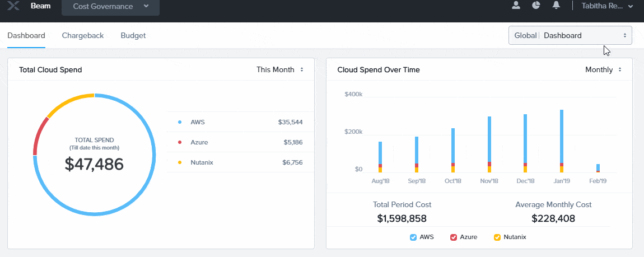Toggle the Azure checkbox in chart legend
The image size is (644, 257).
[454, 237]
